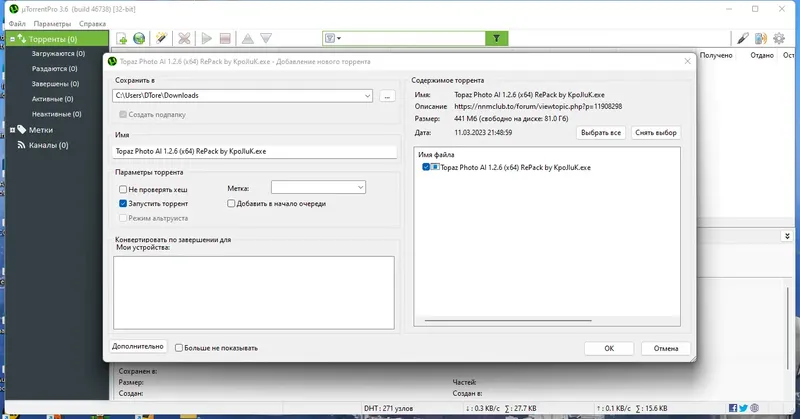This screenshot has width=800, height=419.
Task: Click Add Torrent from URL globe icon
Action: [x=139, y=38]
